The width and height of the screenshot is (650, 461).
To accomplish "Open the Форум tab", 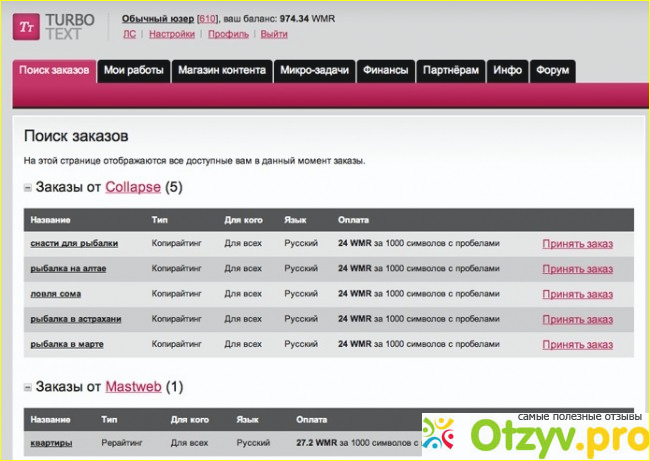I will click(x=552, y=71).
